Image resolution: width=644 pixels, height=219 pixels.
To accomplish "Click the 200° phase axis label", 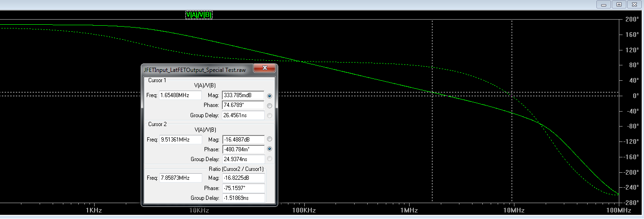I will tap(631, 20).
